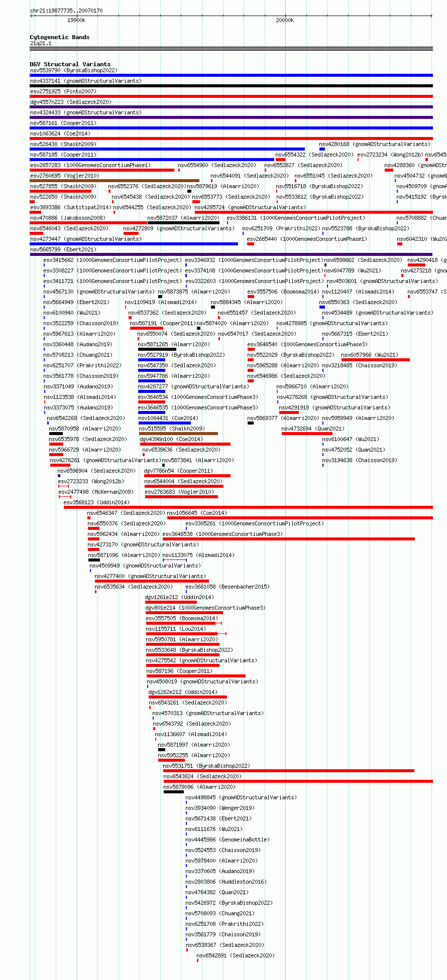
Task: Click esv3646538 (1000GenomesConsortiumPhase3) label
Action: point(223,534)
